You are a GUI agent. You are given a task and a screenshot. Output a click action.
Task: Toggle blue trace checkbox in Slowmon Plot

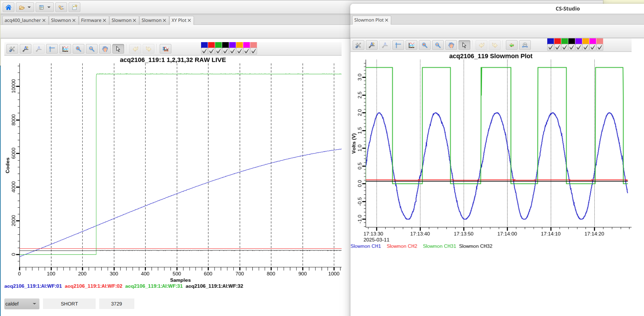pyautogui.click(x=550, y=47)
